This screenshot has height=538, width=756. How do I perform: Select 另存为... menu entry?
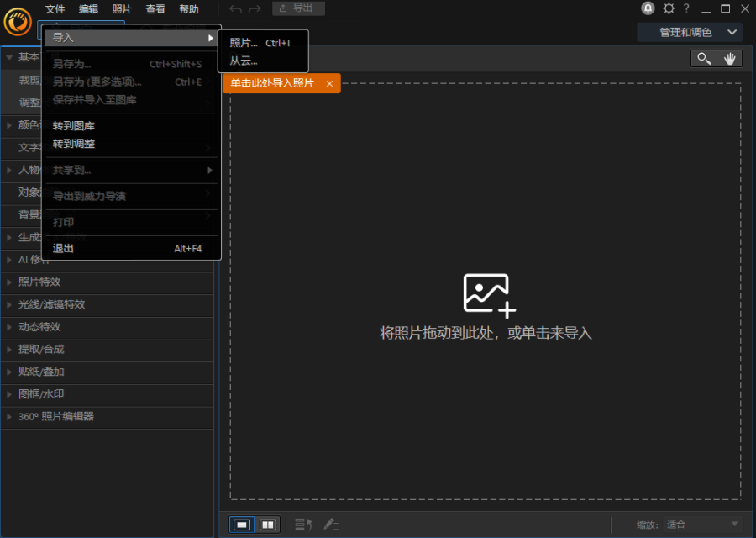tap(131, 64)
